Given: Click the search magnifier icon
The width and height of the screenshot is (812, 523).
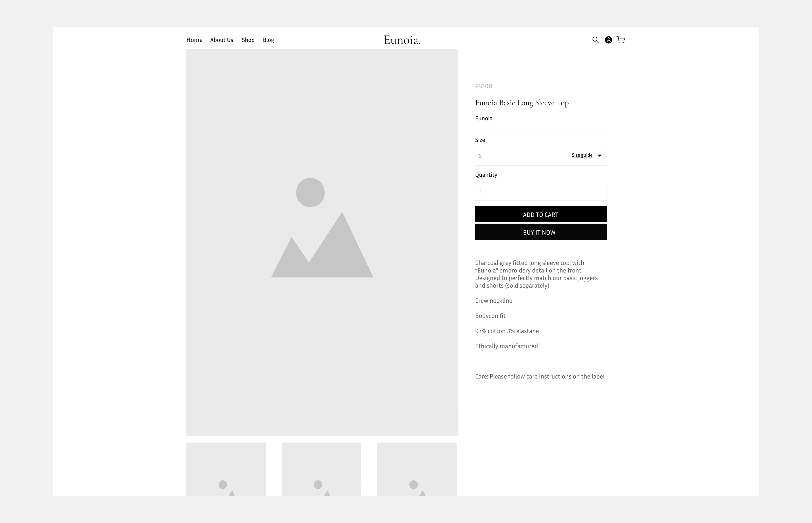Looking at the screenshot, I should [x=595, y=40].
